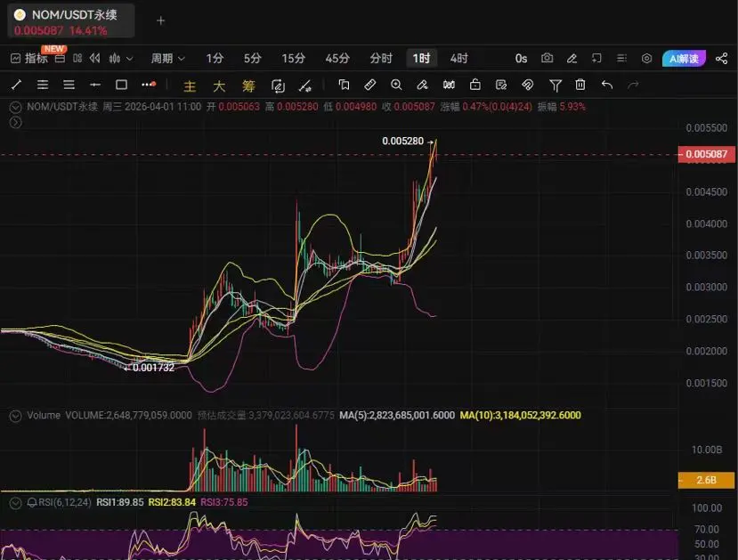Click MA(10) volume legend value
The height and width of the screenshot is (560, 738).
(x=520, y=415)
